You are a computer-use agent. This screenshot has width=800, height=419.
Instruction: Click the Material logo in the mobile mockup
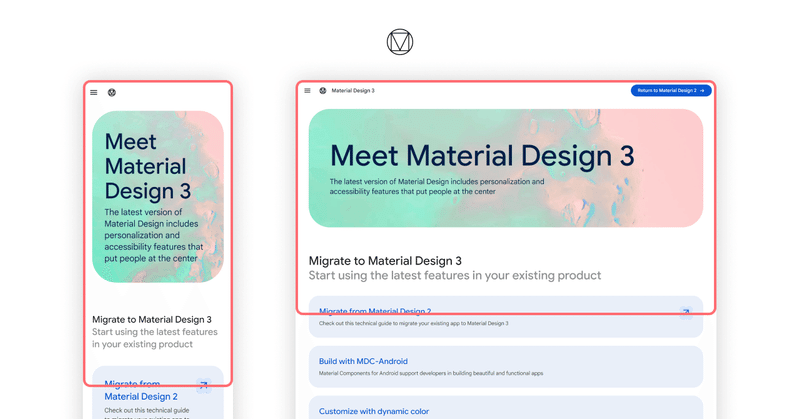click(112, 92)
